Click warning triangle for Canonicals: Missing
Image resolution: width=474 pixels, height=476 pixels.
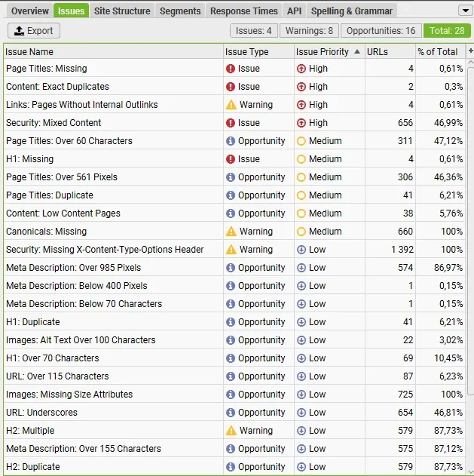pyautogui.click(x=231, y=232)
